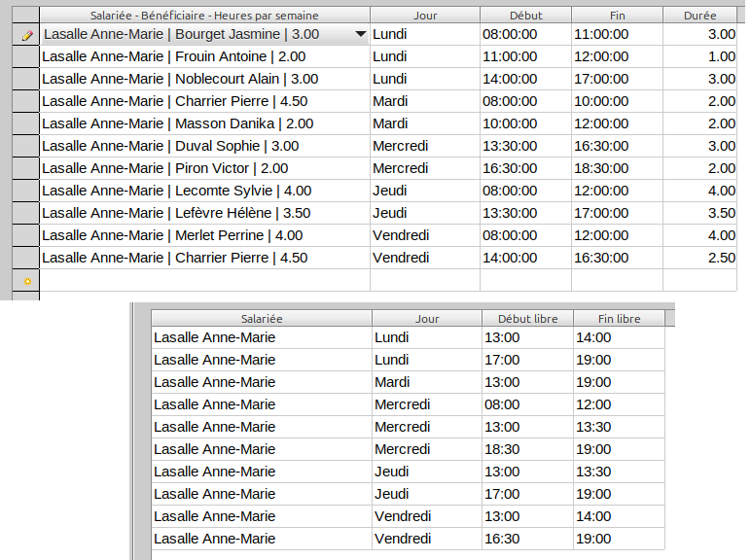This screenshot has width=751, height=560.
Task: Click Début 16:30:00 in Piron Victor row
Action: [526, 168]
